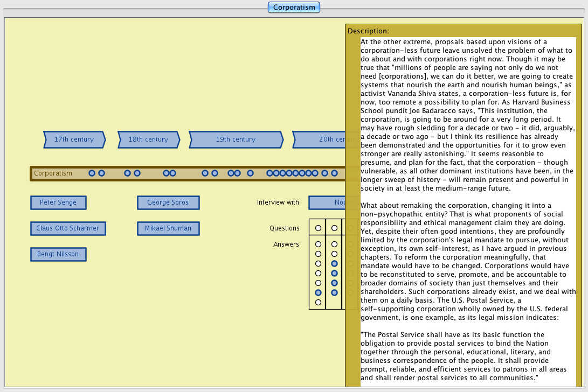Click the last visible Corporatism timeline marker
588x392 pixels.
[x=334, y=173]
